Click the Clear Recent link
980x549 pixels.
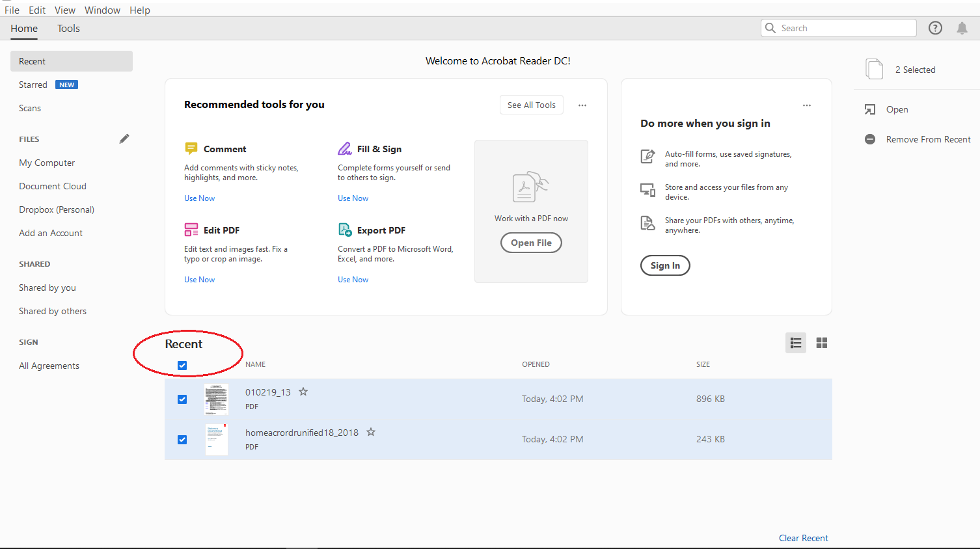(803, 538)
